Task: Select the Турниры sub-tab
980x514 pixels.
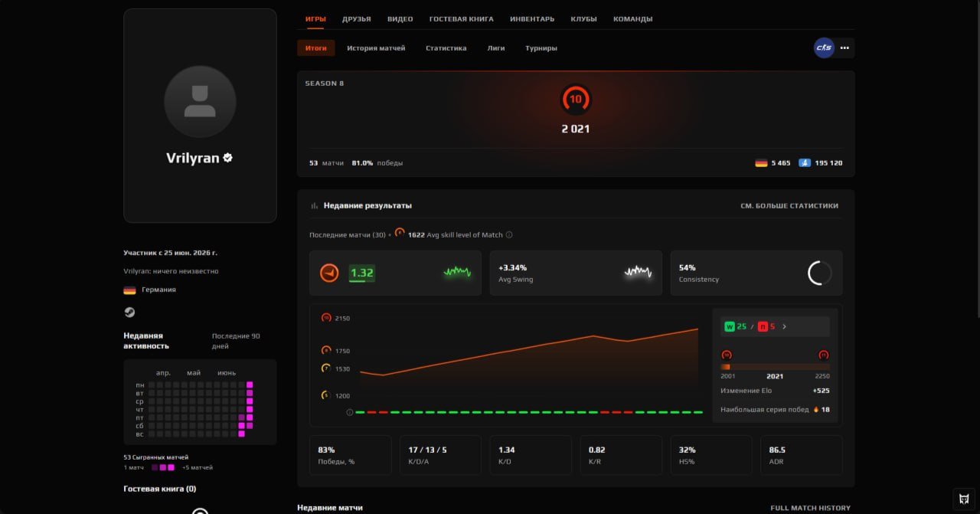Action: [x=541, y=48]
